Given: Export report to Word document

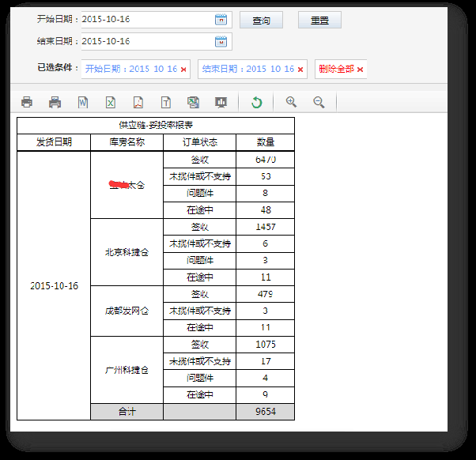Looking at the screenshot, I should coord(83,102).
